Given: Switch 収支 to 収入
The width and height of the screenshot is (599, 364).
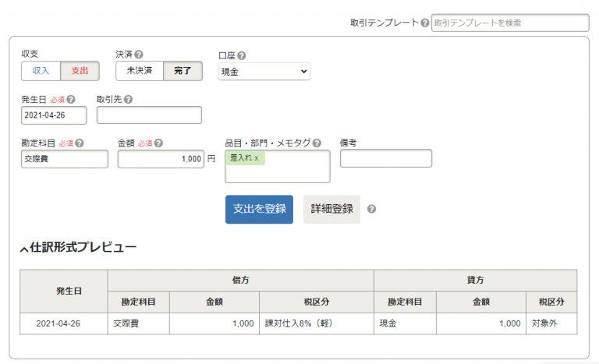Looking at the screenshot, I should 41,71.
